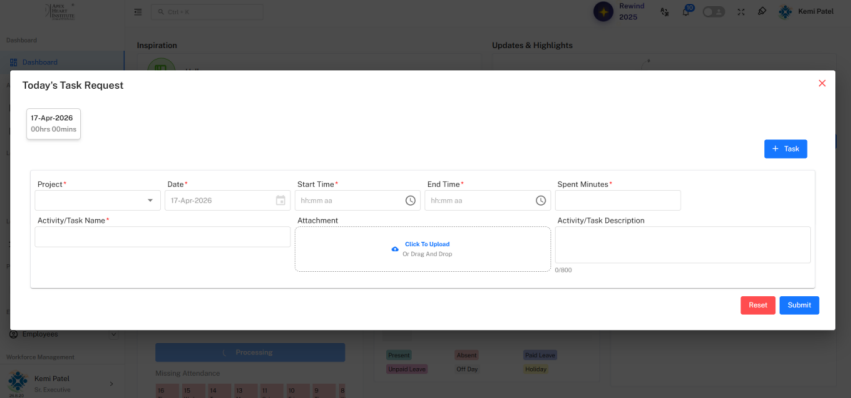This screenshot has width=851, height=398.
Task: Open the End Time clock picker
Action: tap(541, 200)
